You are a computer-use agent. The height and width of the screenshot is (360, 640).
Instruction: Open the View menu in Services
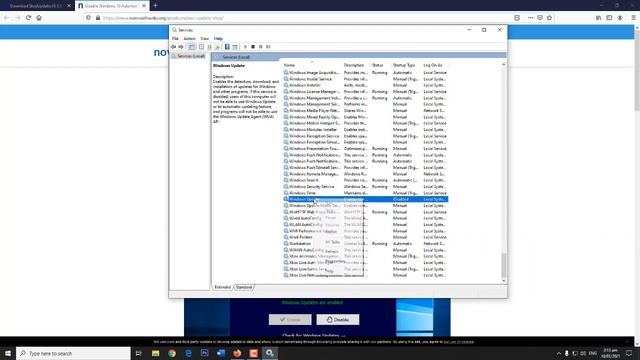pos(204,38)
